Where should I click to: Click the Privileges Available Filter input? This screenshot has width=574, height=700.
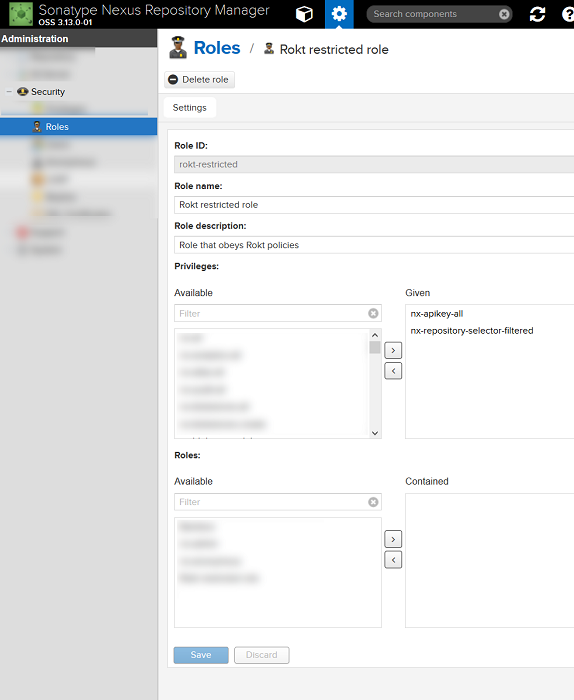point(272,313)
